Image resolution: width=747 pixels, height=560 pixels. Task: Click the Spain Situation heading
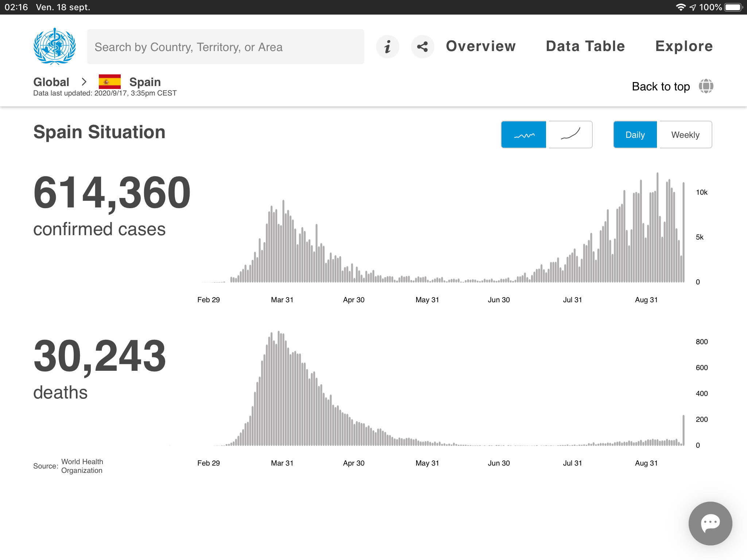(x=99, y=132)
